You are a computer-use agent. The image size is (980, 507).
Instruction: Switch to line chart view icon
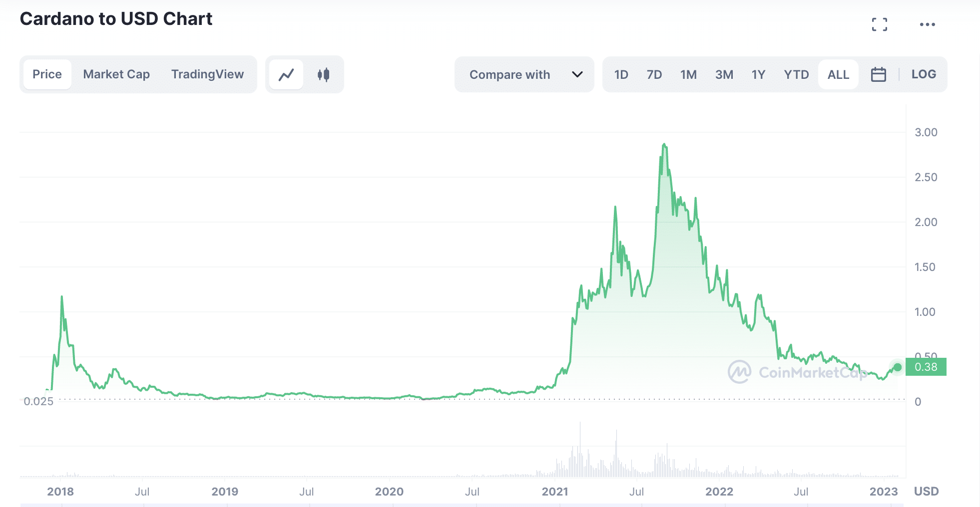(286, 75)
